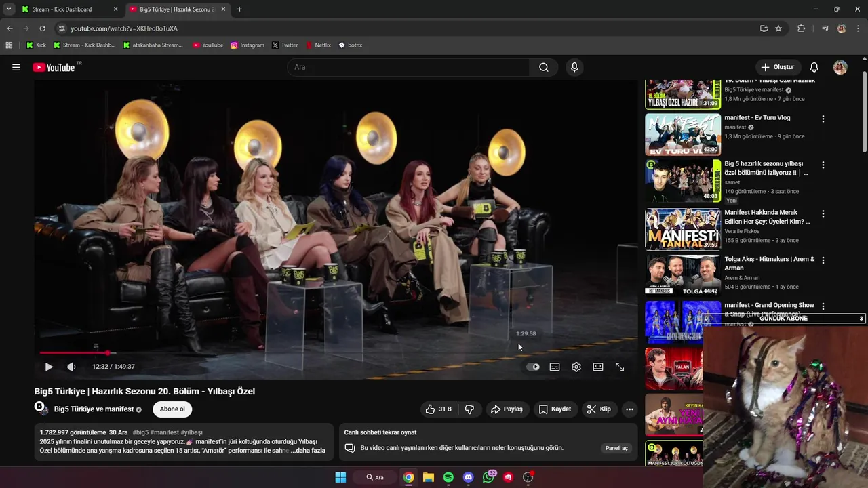Create a clip with Klip button
The width and height of the screenshot is (868, 488).
click(x=599, y=409)
